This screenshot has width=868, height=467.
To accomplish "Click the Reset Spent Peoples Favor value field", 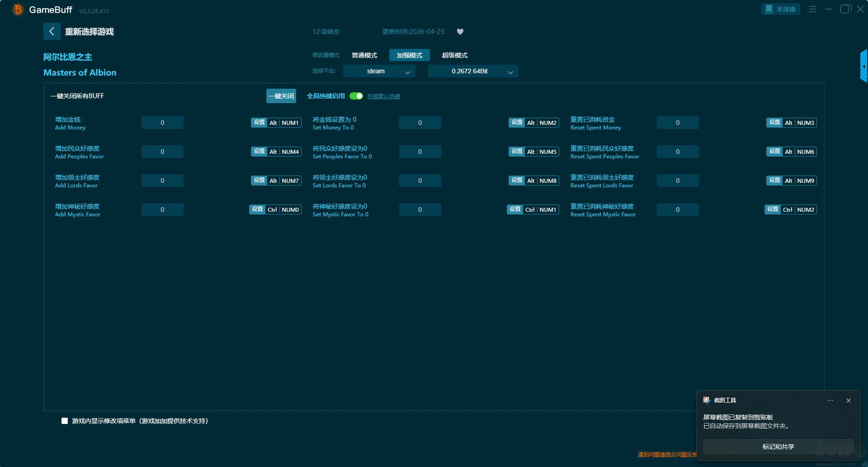I will pyautogui.click(x=678, y=152).
